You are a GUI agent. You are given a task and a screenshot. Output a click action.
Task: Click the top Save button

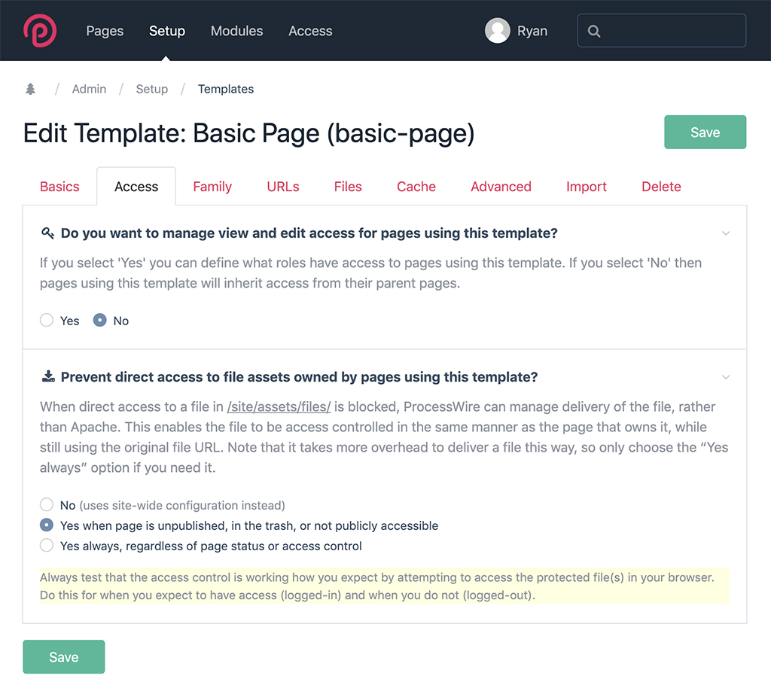coord(705,132)
